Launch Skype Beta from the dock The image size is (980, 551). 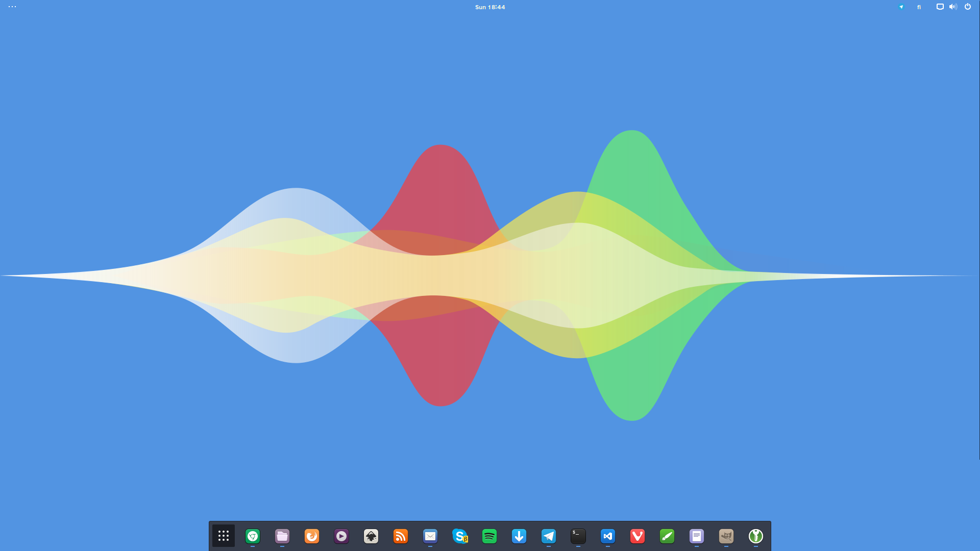[460, 536]
